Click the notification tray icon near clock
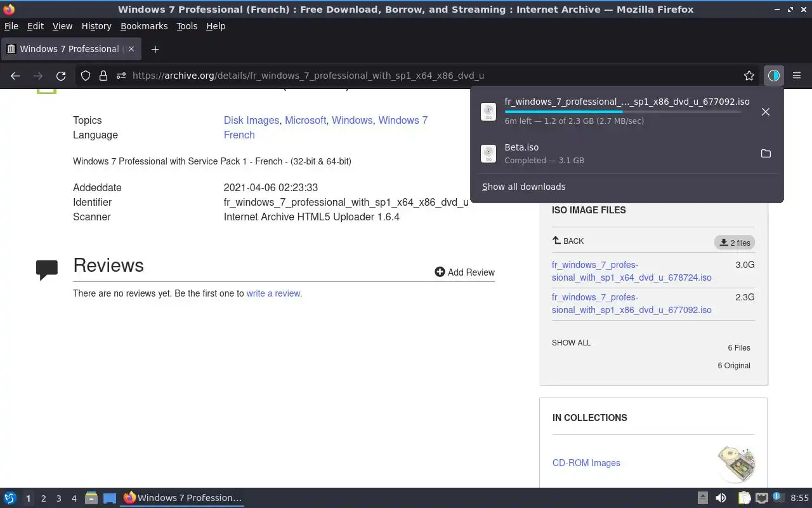 (778, 498)
